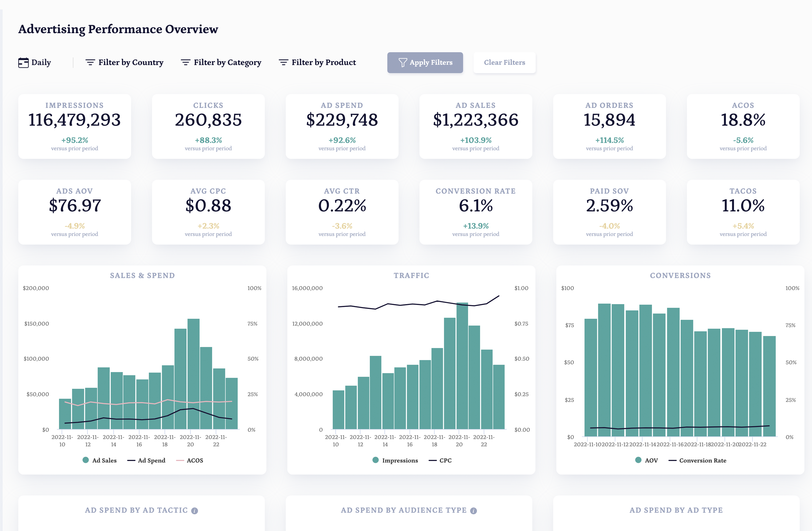This screenshot has height=531, width=812.
Task: Click the calendar icon beside Daily
Action: (23, 63)
